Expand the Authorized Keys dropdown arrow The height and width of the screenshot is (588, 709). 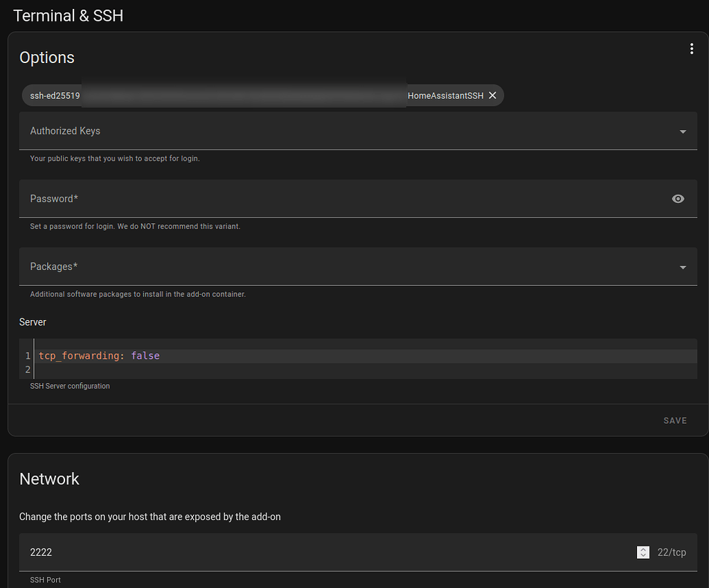683,132
